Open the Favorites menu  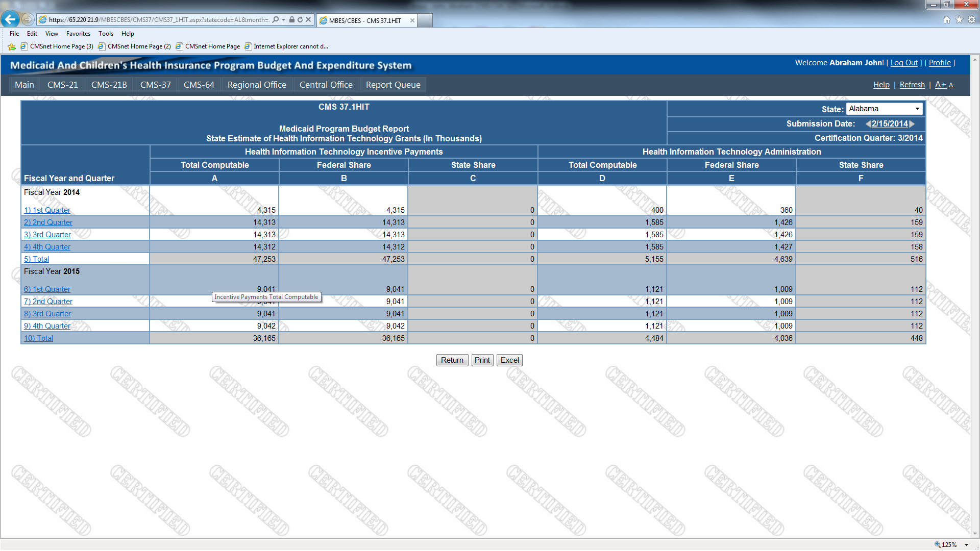coord(78,34)
